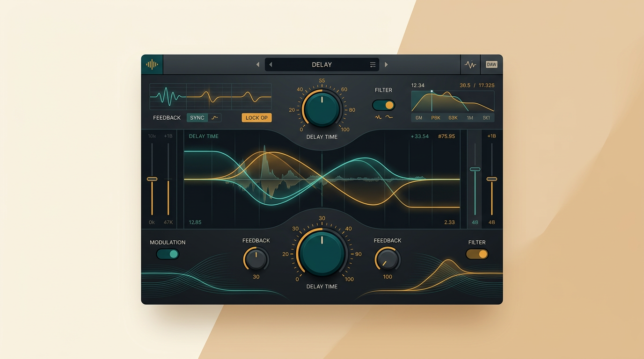
Task: Click the teal DELAY TIME label in waveform display
Action: coord(204,136)
